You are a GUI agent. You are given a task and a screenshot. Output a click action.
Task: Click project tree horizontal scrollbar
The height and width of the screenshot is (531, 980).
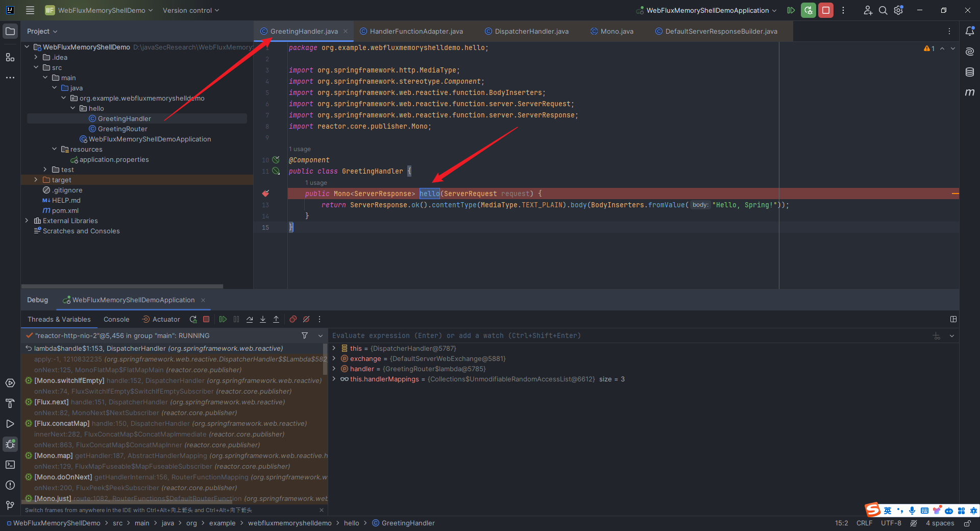[x=122, y=286]
